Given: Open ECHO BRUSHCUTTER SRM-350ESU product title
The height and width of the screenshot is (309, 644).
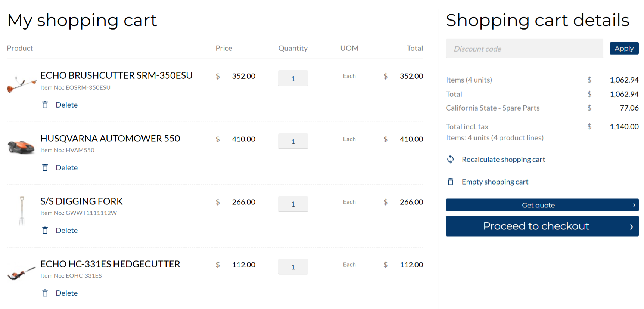Looking at the screenshot, I should point(116,75).
